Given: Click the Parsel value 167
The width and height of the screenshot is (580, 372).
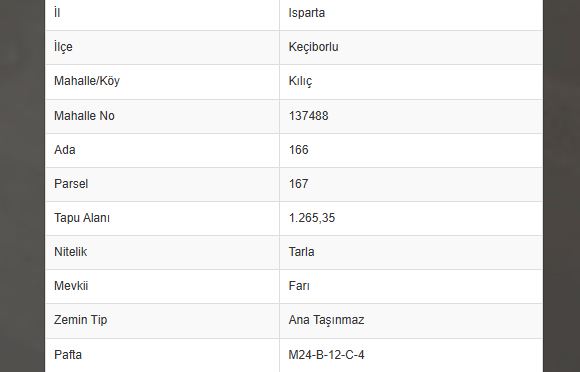Looking at the screenshot, I should pos(299,184).
